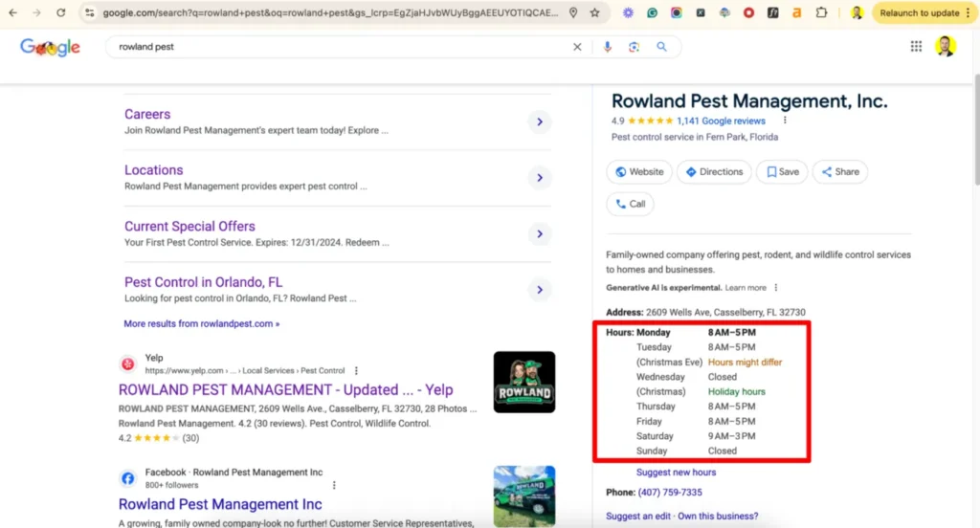The image size is (980, 528).
Task: Open the 1,141 Google reviews link
Action: (x=721, y=121)
